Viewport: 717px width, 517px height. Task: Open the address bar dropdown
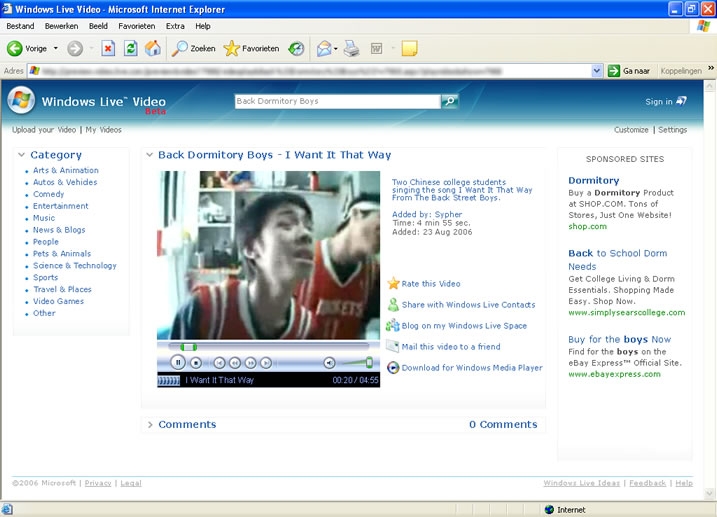pyautogui.click(x=597, y=71)
